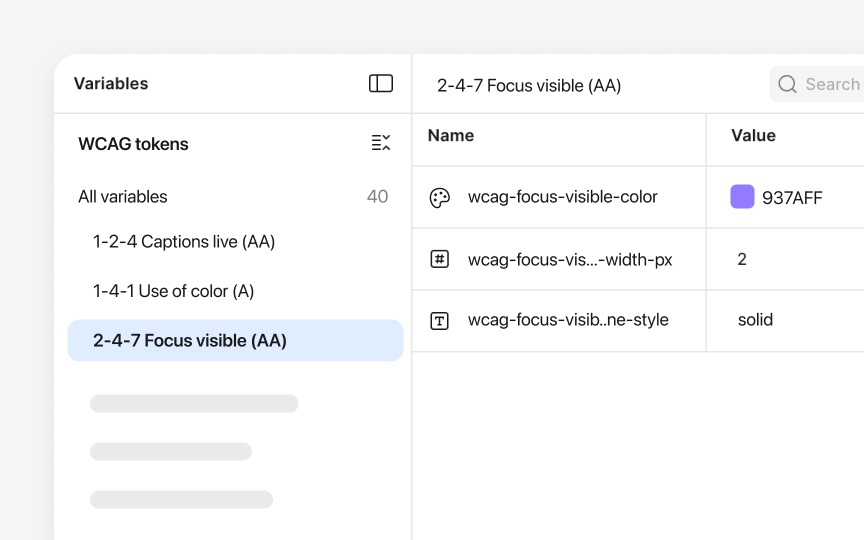
Task: Click the solid value in the style row
Action: point(755,320)
